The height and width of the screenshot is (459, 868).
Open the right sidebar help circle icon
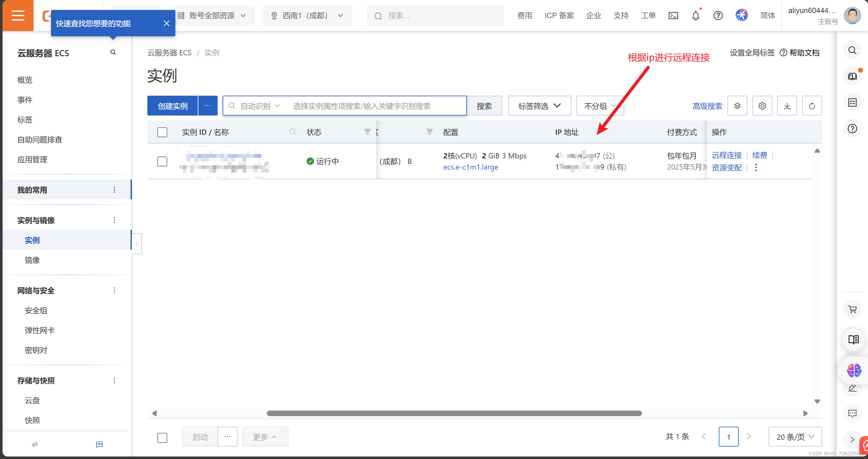tap(852, 128)
